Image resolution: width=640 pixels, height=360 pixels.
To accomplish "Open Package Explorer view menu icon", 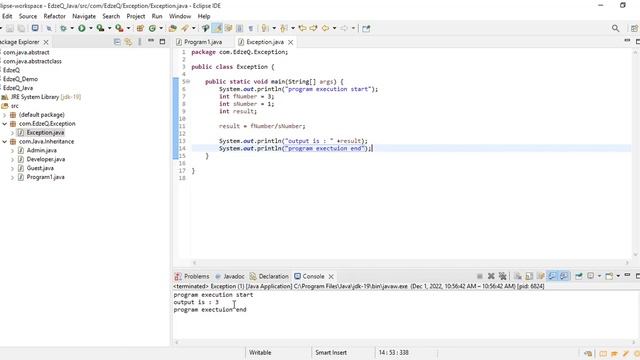I will click(140, 42).
